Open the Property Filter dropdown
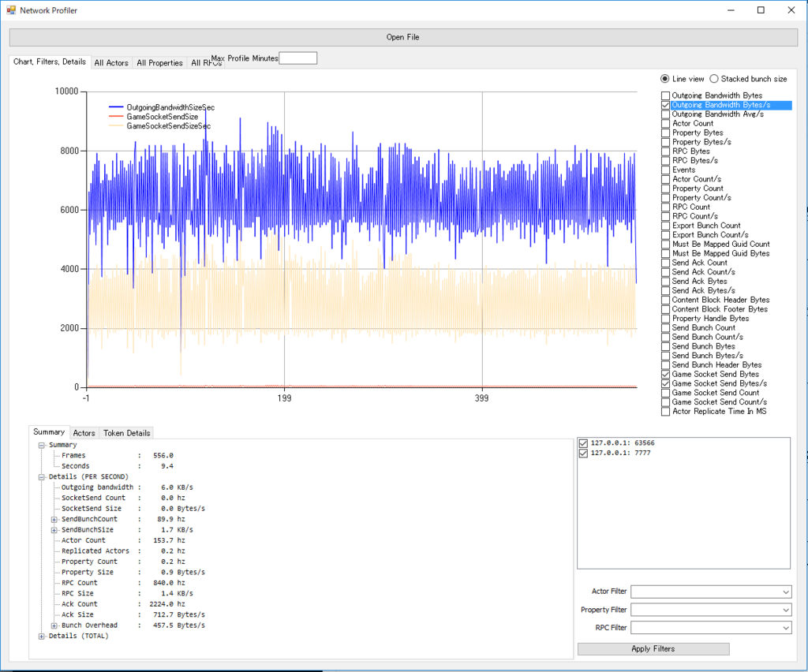The width and height of the screenshot is (808, 672). click(785, 610)
